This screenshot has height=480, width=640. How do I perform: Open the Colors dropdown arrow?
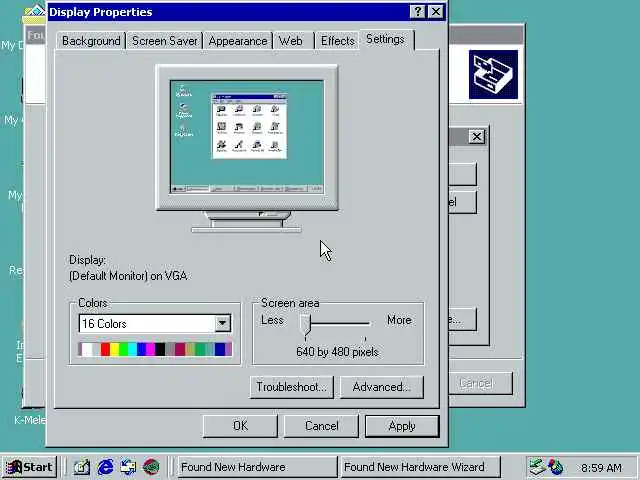coord(222,323)
